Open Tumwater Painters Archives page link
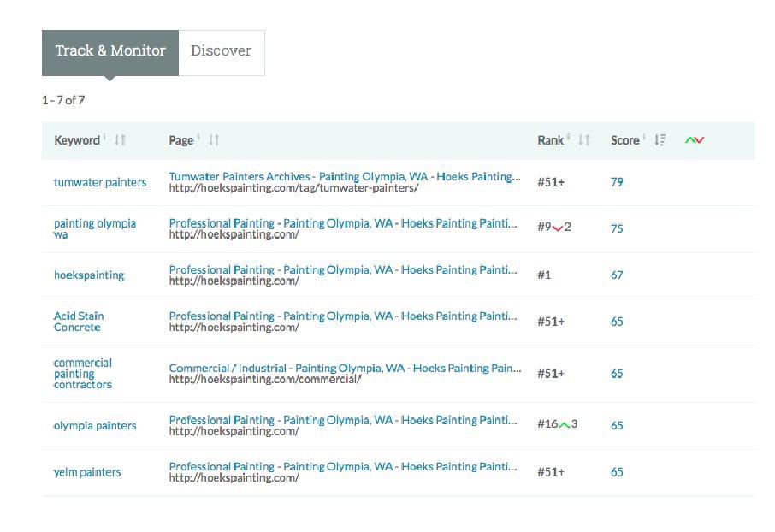Screen dimensions: 775x532 (x=344, y=177)
